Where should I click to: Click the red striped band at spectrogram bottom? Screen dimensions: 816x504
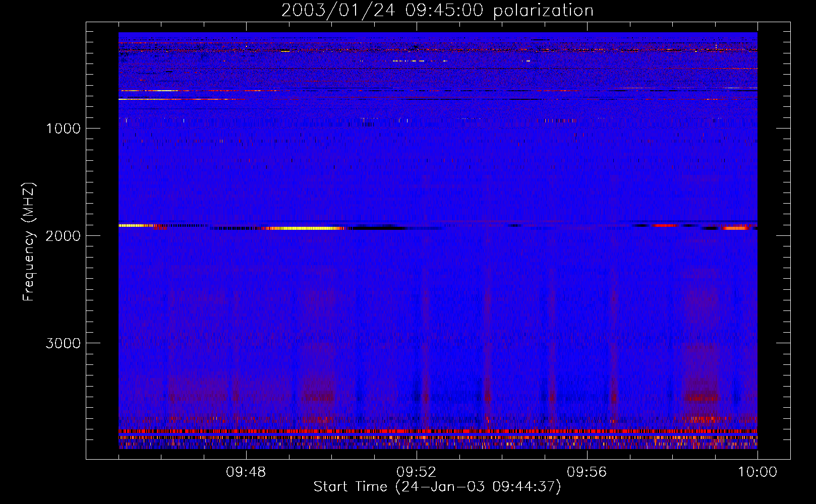point(438,431)
